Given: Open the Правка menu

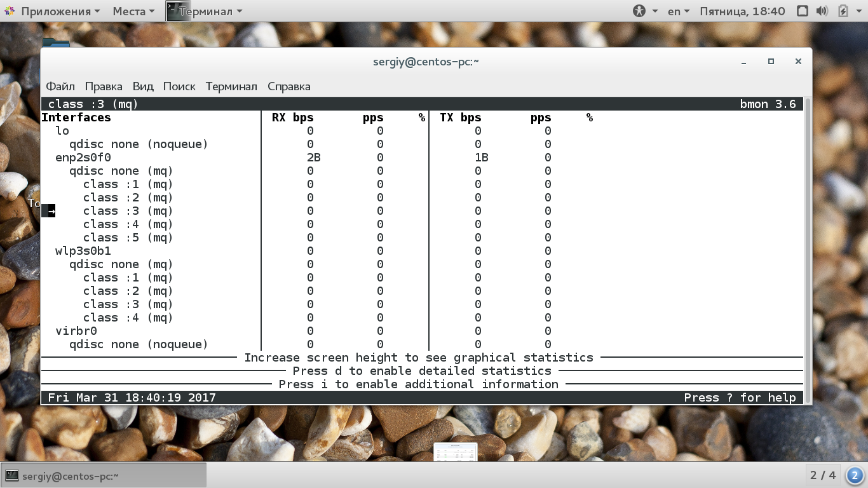Looking at the screenshot, I should click(x=104, y=86).
